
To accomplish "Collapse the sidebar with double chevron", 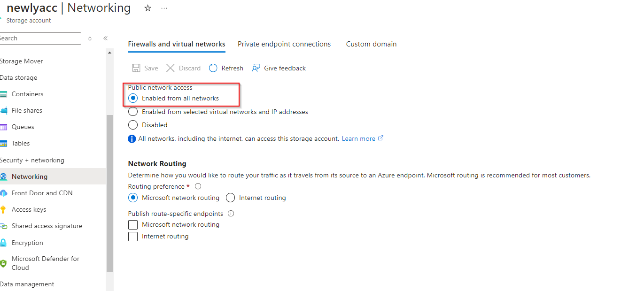I will (x=106, y=38).
